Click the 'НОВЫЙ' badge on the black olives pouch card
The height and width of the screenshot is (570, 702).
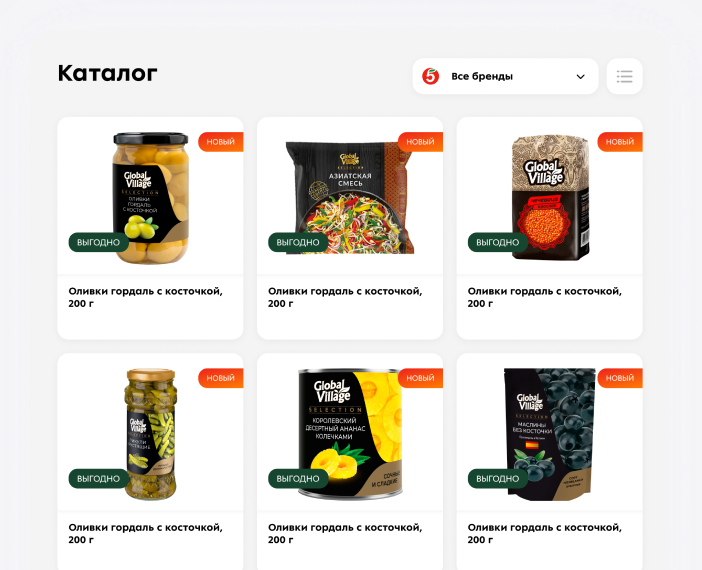pyautogui.click(x=620, y=378)
